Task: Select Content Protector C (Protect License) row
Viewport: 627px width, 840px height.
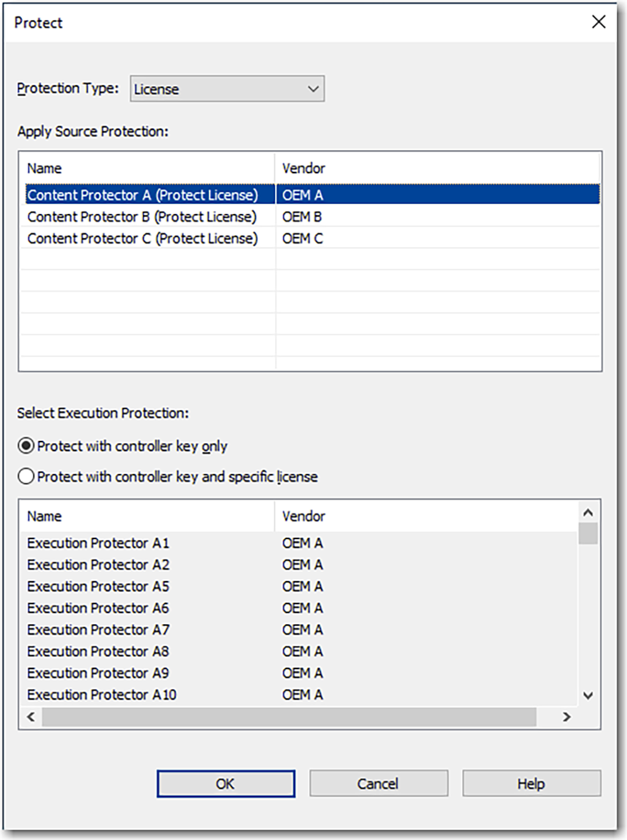Action: tap(143, 238)
